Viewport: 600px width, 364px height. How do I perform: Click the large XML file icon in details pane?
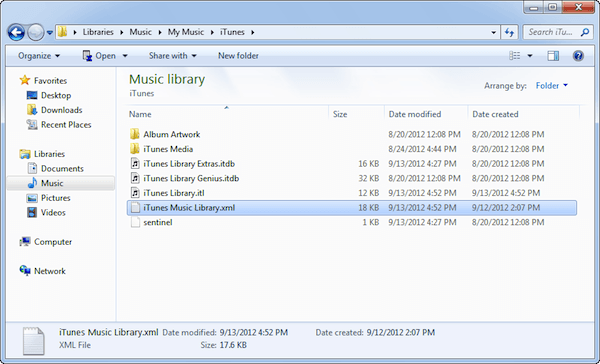(x=34, y=341)
